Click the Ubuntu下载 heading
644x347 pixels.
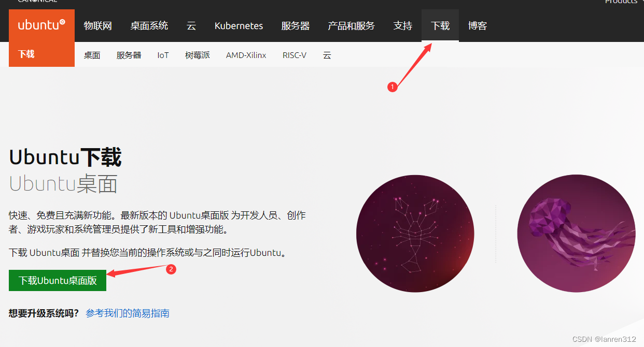pos(65,157)
